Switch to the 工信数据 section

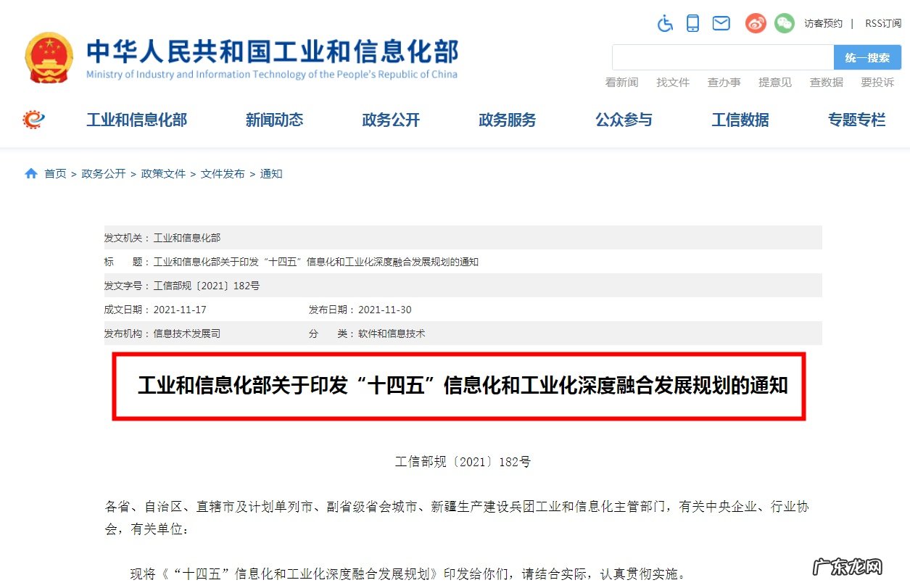(740, 120)
